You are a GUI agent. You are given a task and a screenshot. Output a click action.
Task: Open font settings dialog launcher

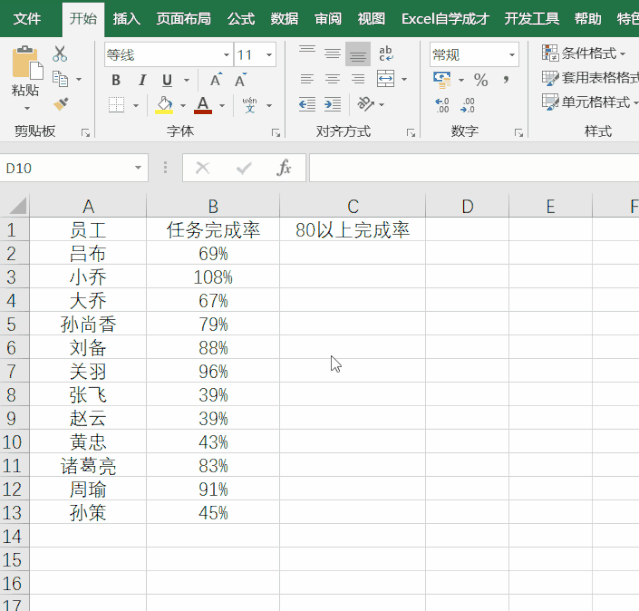(276, 132)
